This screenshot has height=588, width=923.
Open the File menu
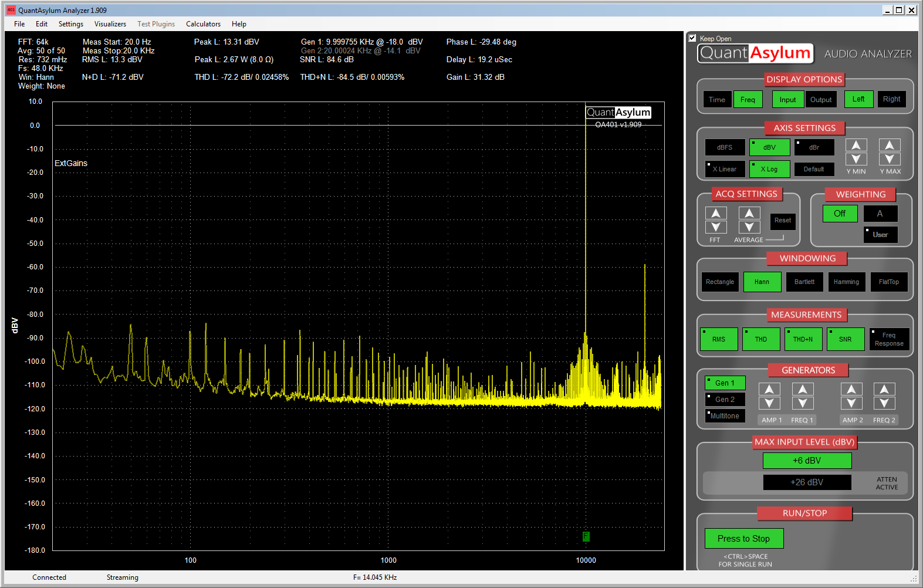point(19,24)
